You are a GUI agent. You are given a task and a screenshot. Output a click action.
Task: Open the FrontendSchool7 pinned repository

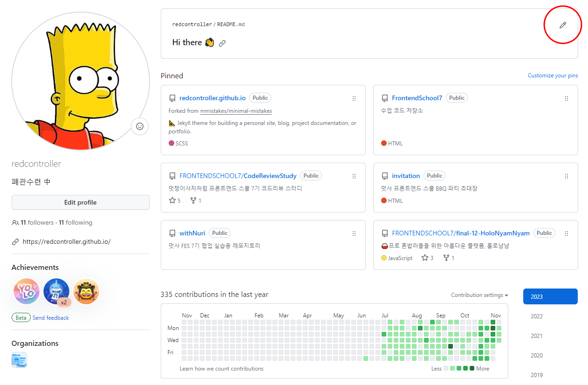pyautogui.click(x=417, y=98)
